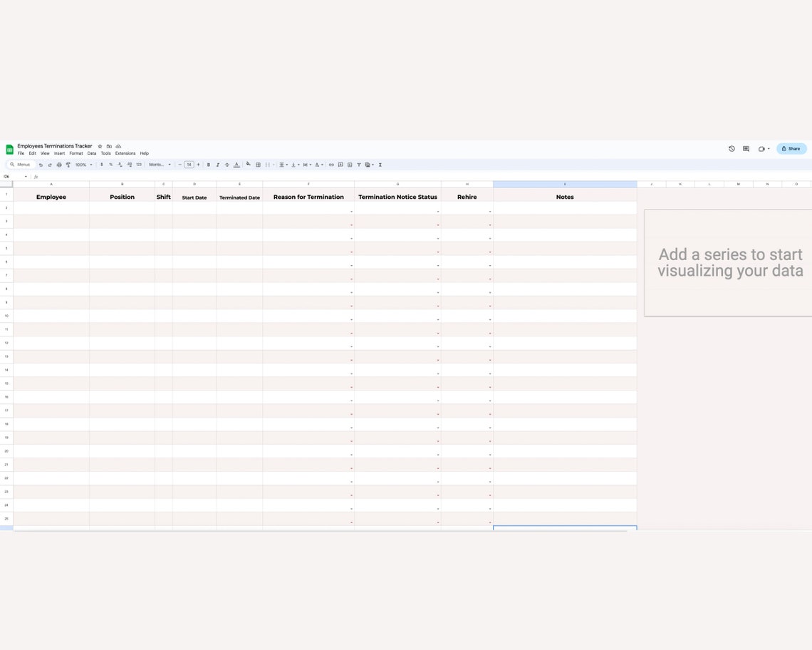The image size is (812, 650).
Task: Insert a chart
Action: pos(349,165)
